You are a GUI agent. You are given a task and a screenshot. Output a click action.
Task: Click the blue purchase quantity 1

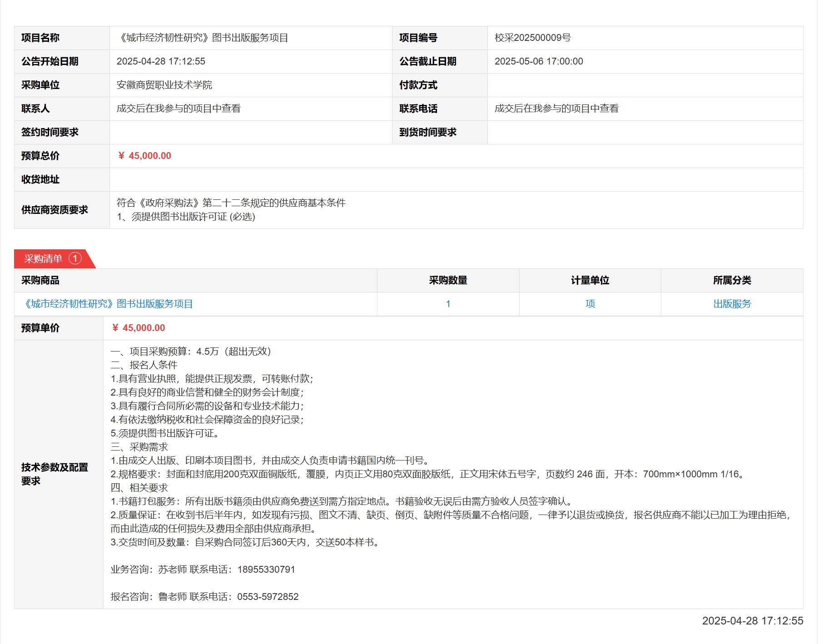448,304
